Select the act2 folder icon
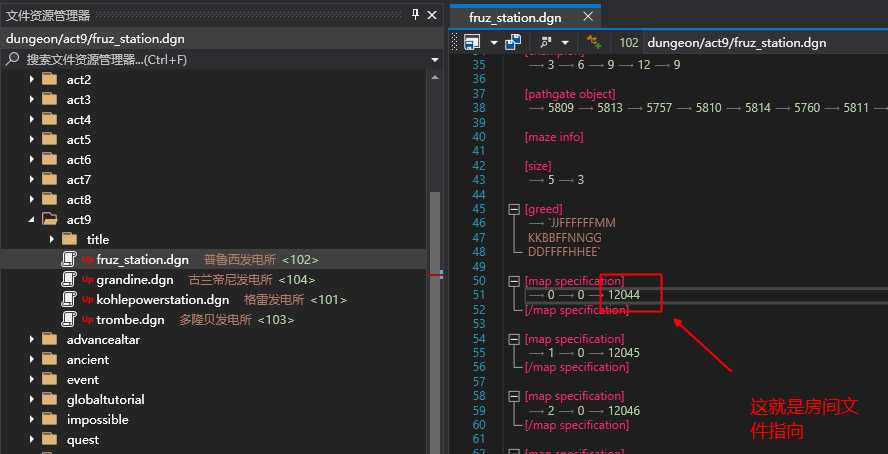 click(50, 79)
